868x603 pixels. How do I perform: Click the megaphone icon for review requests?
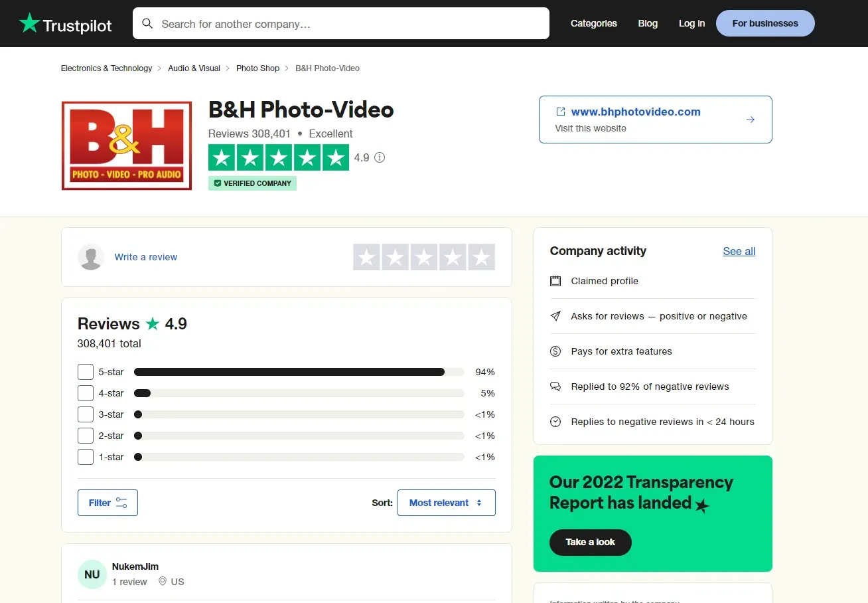pos(555,316)
